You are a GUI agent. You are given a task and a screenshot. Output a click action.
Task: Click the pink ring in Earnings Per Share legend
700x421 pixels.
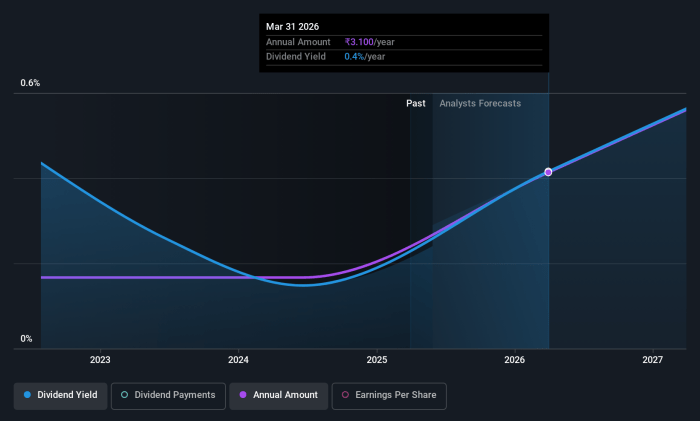[344, 395]
